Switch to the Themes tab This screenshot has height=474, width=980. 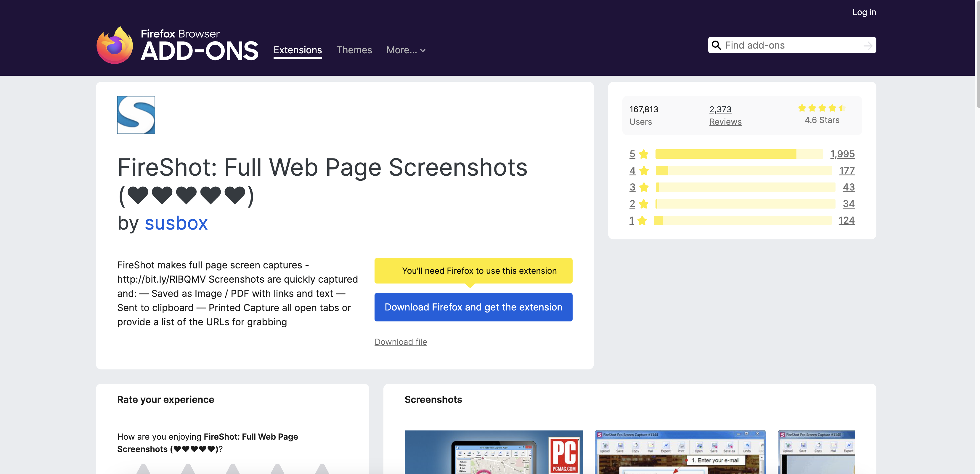click(x=354, y=50)
